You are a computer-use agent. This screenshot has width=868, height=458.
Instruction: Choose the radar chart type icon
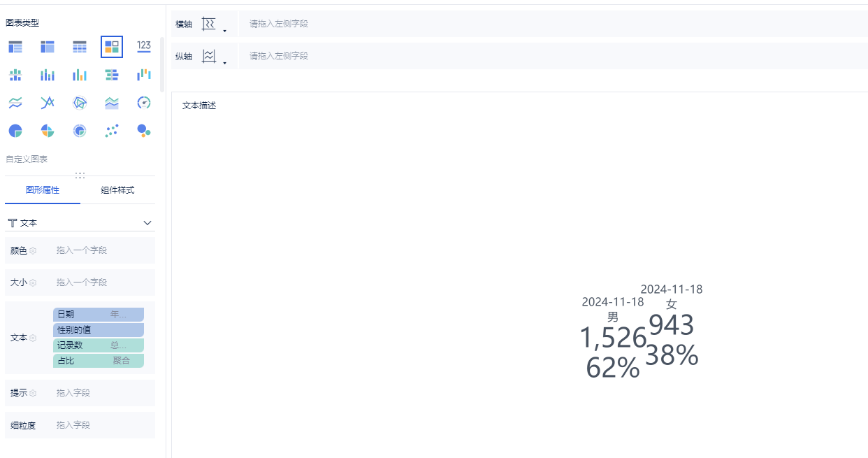pos(80,103)
